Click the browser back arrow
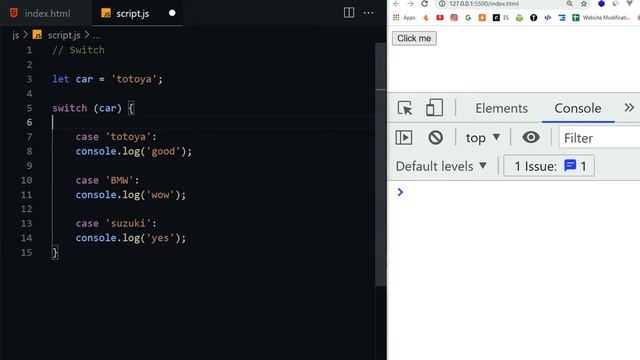 point(396,4)
